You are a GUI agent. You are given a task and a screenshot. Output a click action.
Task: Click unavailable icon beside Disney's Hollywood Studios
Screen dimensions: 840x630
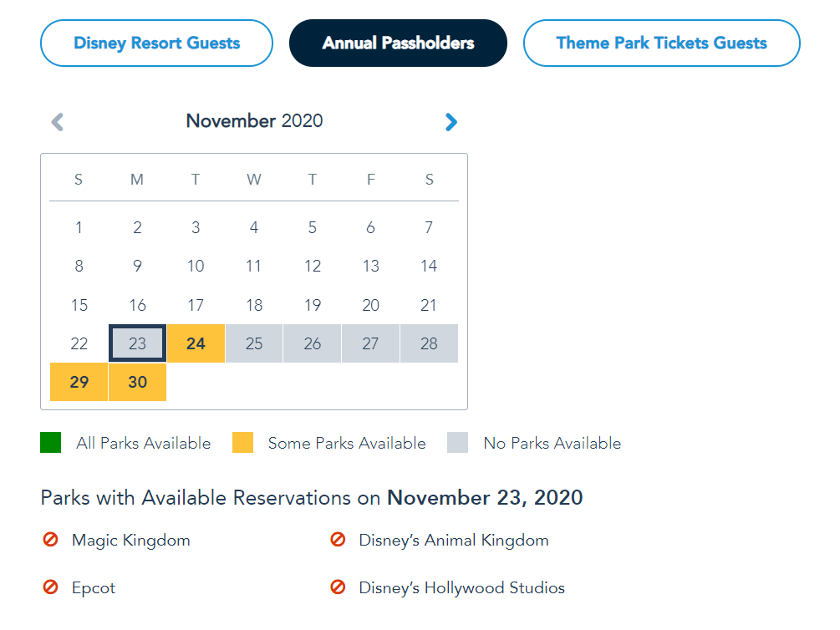click(x=338, y=587)
